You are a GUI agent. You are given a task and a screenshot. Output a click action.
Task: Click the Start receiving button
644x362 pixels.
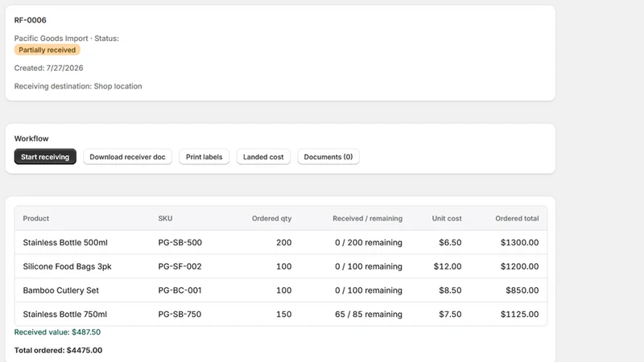tap(45, 157)
